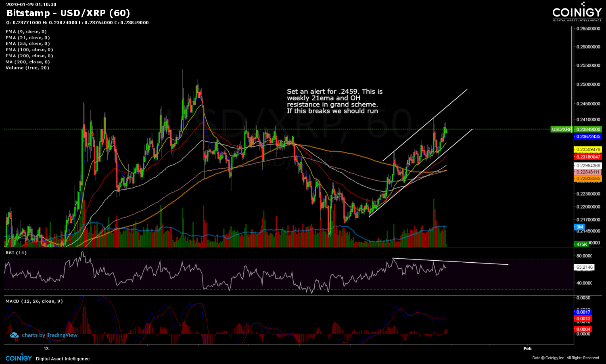
Task: Click the 'Set an alert for .2459' annotation text
Action: click(x=335, y=101)
